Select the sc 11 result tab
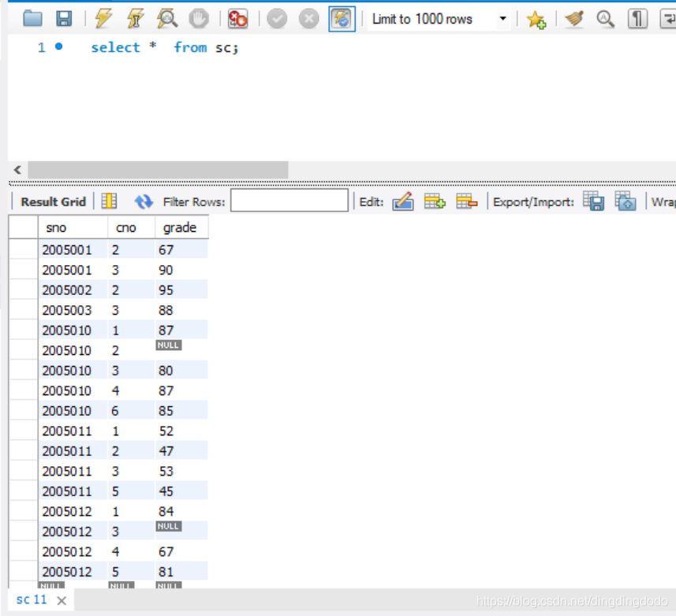 pos(32,599)
